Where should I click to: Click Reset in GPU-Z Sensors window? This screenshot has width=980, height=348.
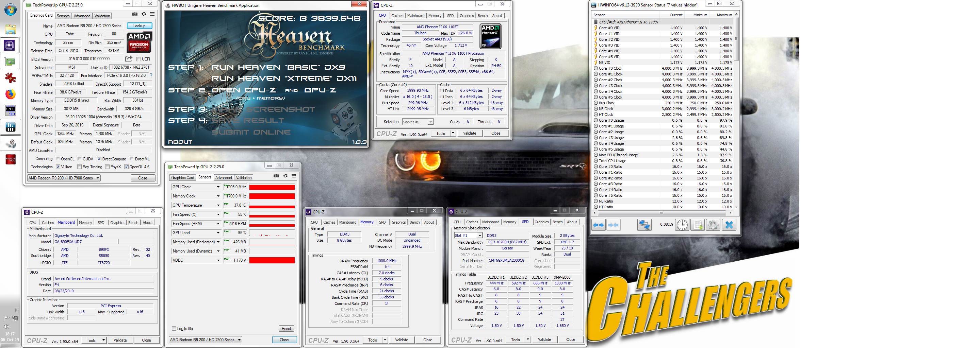pyautogui.click(x=286, y=329)
